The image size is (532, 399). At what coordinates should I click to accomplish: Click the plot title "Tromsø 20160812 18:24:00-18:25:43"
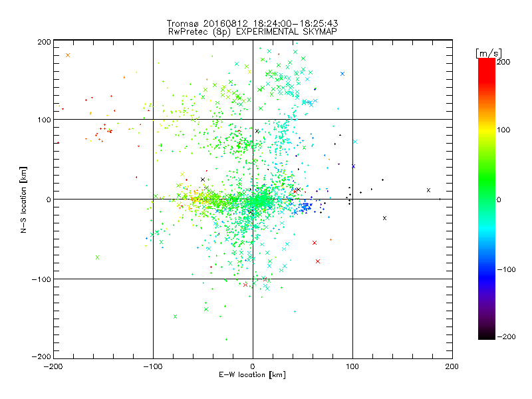click(252, 23)
